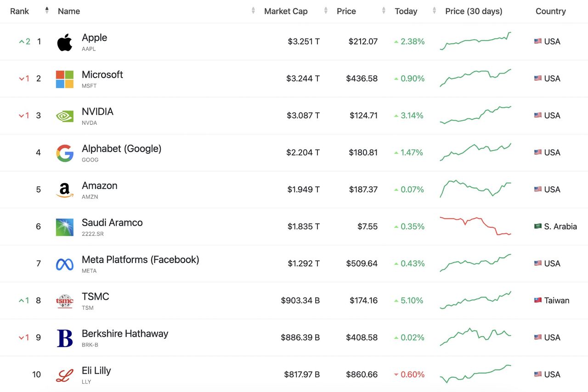View Amazon 30-day price chart
The image size is (588, 392).
coord(475,189)
